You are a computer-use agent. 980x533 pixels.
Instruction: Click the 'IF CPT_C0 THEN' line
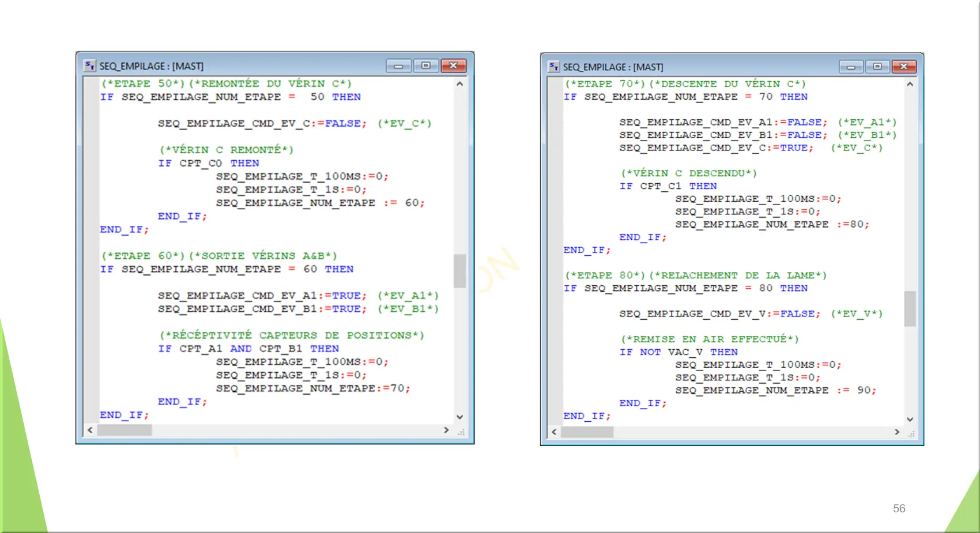tap(209, 163)
